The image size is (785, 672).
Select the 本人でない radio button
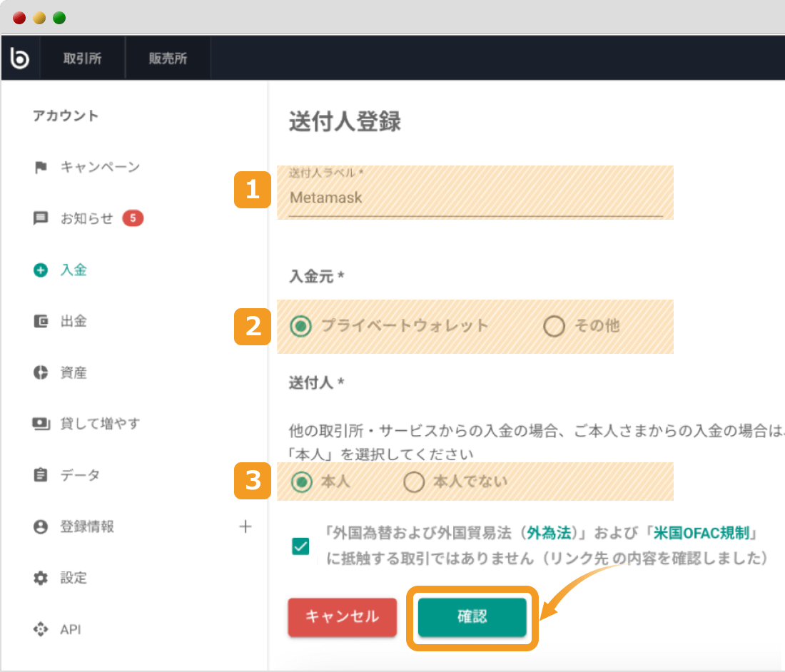click(414, 482)
